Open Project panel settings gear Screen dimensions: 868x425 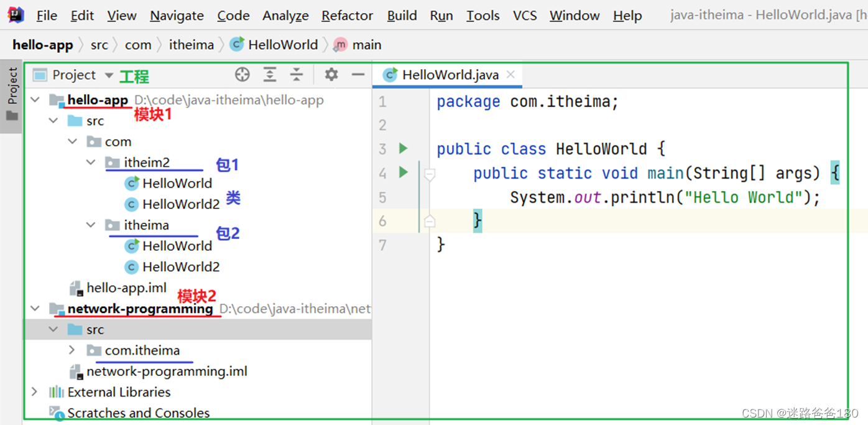[x=331, y=75]
